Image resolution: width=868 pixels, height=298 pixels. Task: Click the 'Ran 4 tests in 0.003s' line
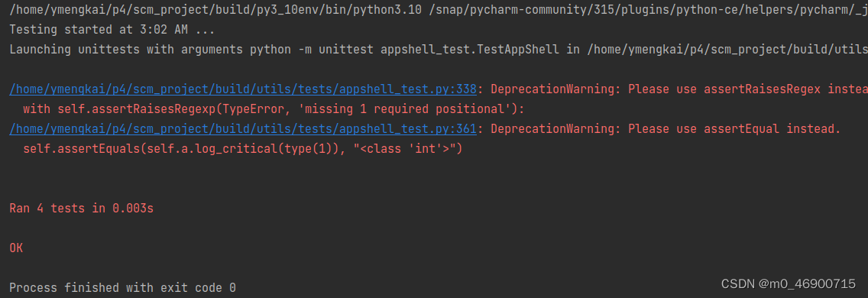[81, 209]
